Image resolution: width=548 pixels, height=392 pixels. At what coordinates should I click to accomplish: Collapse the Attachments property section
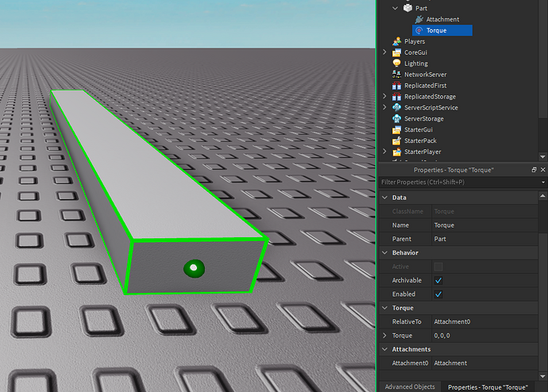coord(384,349)
